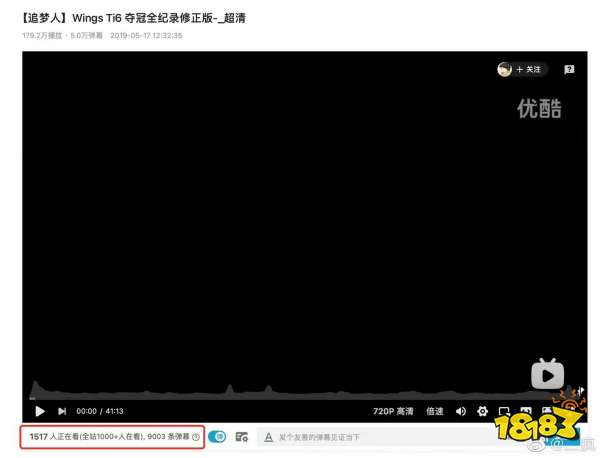Open the danmaku settings icon
This screenshot has height=458, width=600.
click(242, 437)
